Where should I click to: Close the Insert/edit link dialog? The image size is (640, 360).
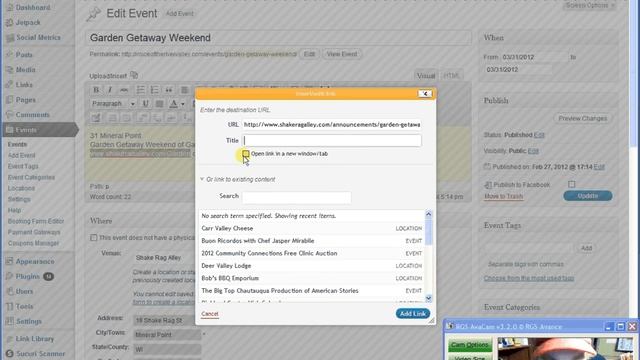click(425, 93)
